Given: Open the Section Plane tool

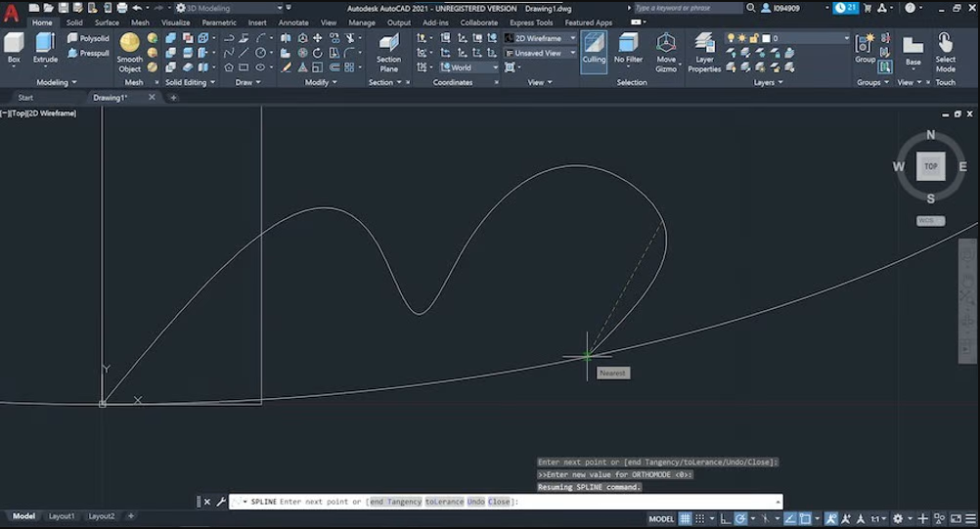Looking at the screenshot, I should (388, 53).
